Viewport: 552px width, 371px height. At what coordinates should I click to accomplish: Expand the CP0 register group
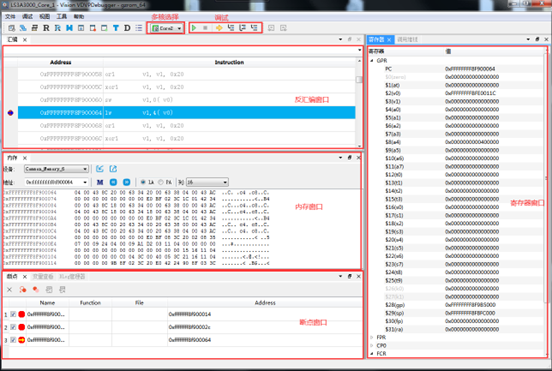tap(372, 345)
